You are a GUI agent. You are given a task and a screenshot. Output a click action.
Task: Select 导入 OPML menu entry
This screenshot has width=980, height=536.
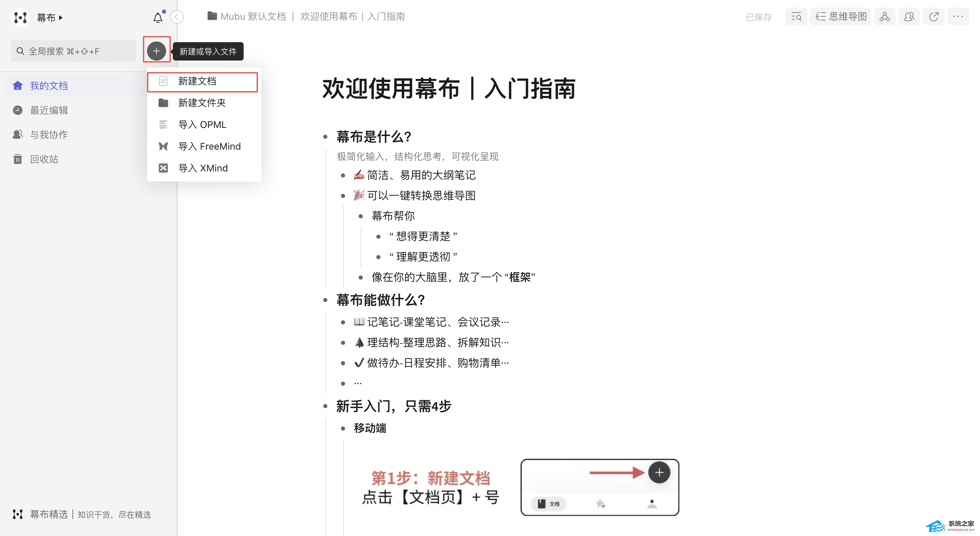point(204,125)
